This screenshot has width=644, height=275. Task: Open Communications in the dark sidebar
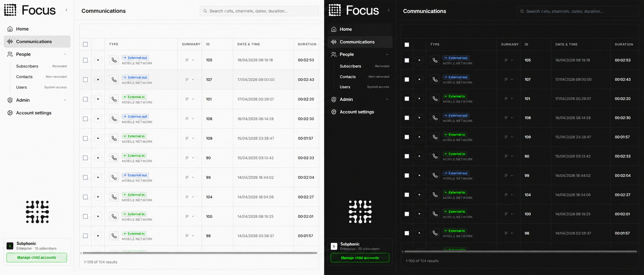pyautogui.click(x=360, y=42)
